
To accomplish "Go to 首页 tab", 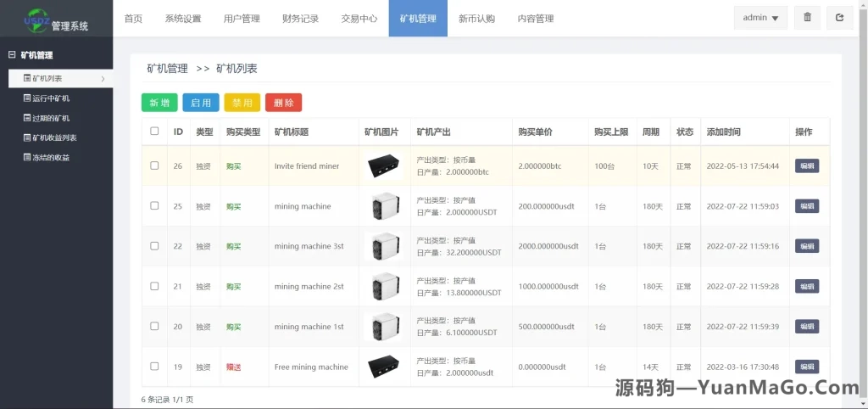I will 133,19.
